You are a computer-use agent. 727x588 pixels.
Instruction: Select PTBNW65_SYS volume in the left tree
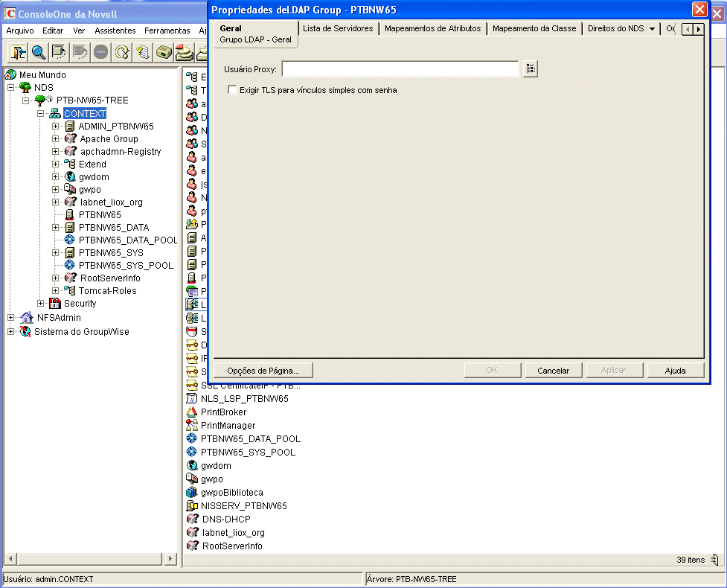[111, 253]
